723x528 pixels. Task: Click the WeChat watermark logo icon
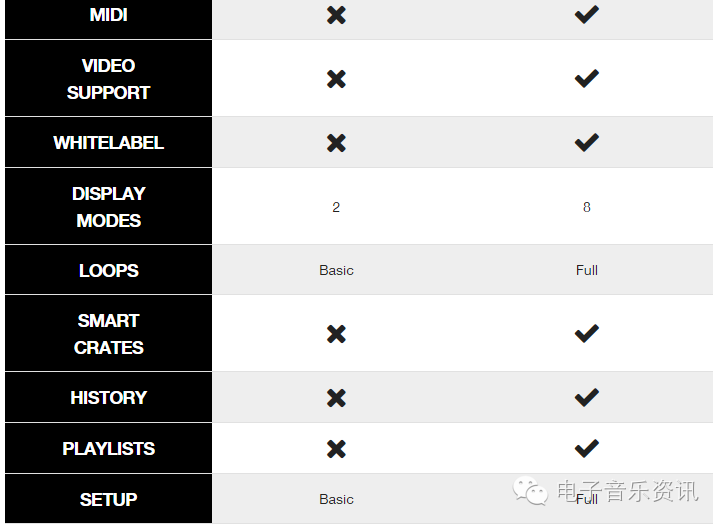pyautogui.click(x=530, y=490)
